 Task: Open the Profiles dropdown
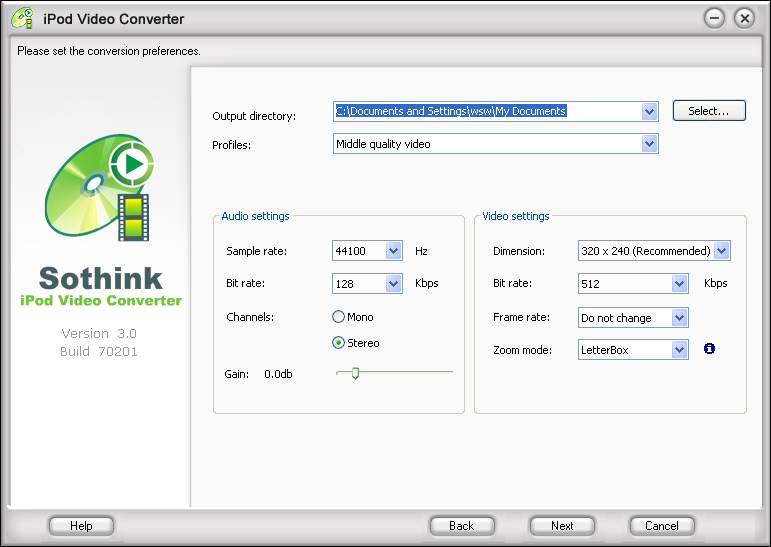tap(496, 144)
